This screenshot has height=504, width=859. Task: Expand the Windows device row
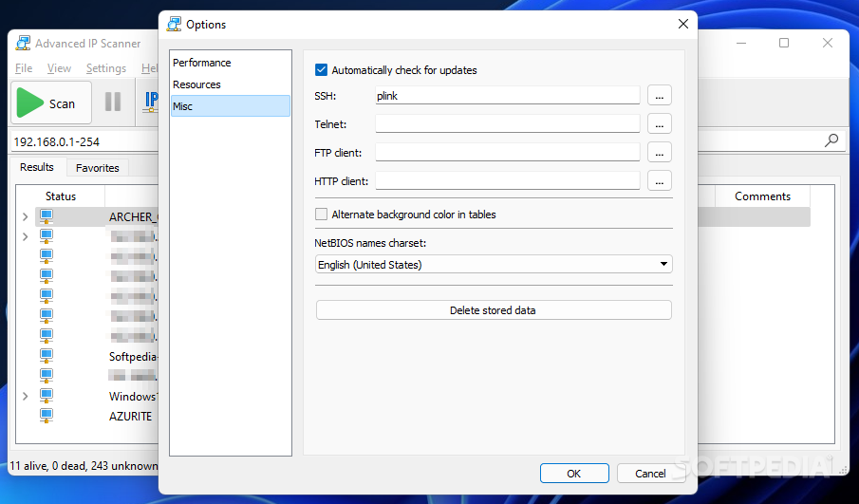pos(26,396)
